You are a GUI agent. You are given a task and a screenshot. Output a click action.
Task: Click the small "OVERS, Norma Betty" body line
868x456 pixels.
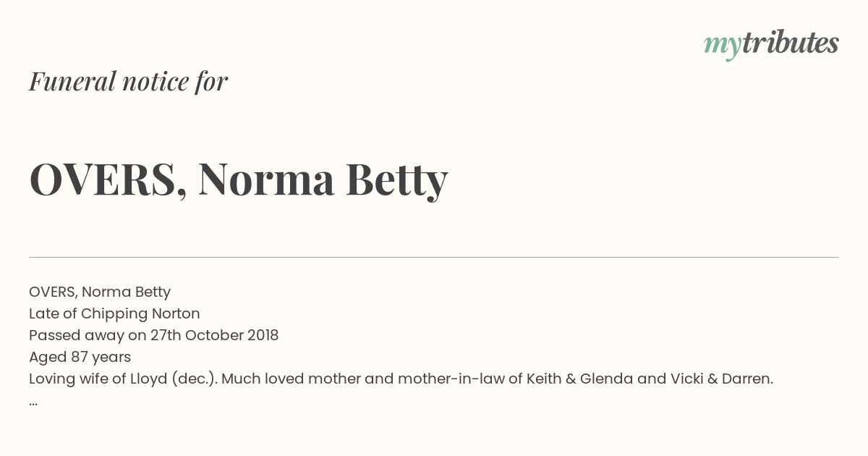coord(100,292)
